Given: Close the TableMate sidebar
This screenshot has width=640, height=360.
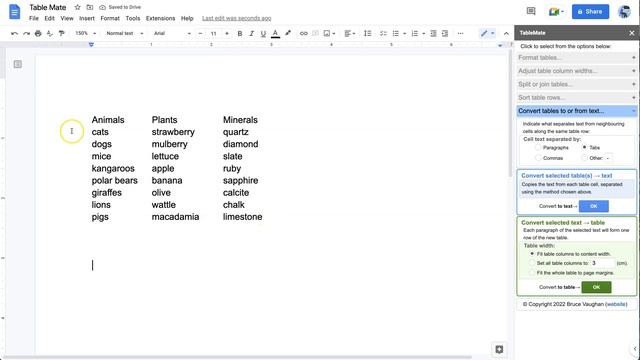Looking at the screenshot, I should pos(632,33).
